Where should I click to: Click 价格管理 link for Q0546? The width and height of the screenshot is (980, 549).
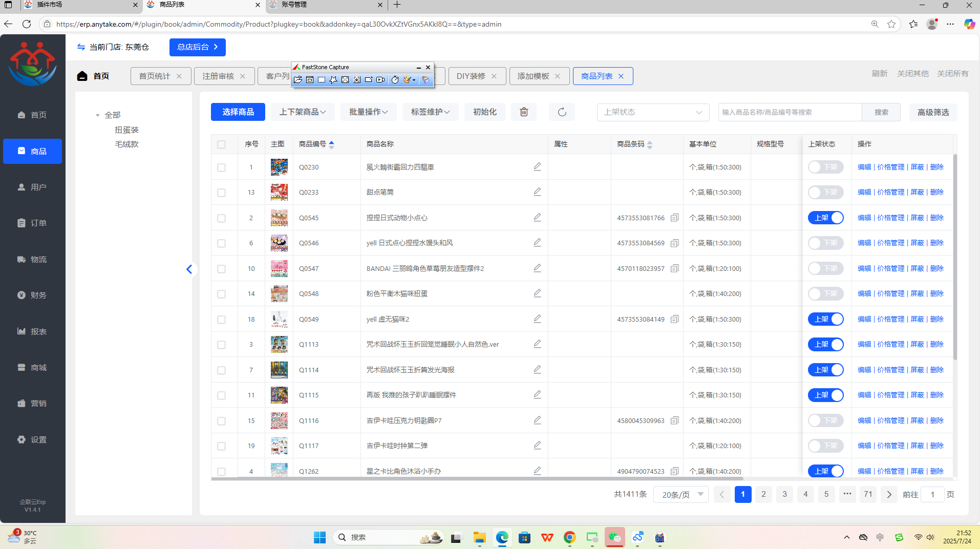click(891, 243)
